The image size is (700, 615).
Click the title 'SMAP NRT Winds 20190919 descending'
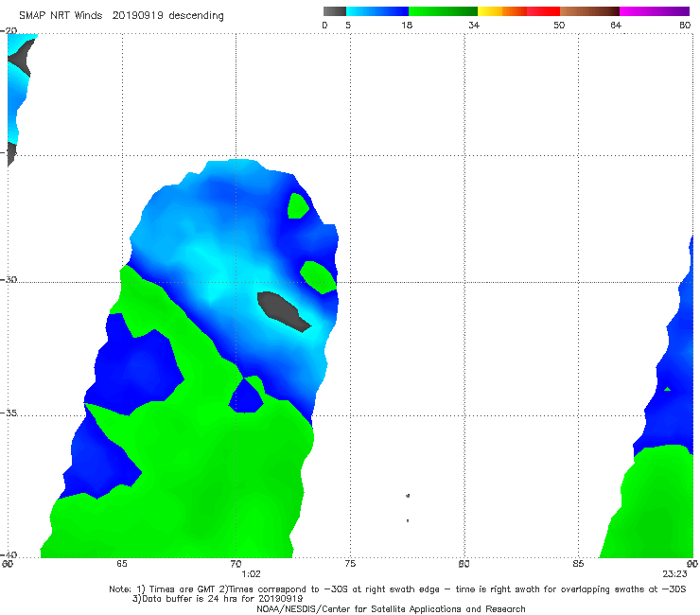[121, 16]
